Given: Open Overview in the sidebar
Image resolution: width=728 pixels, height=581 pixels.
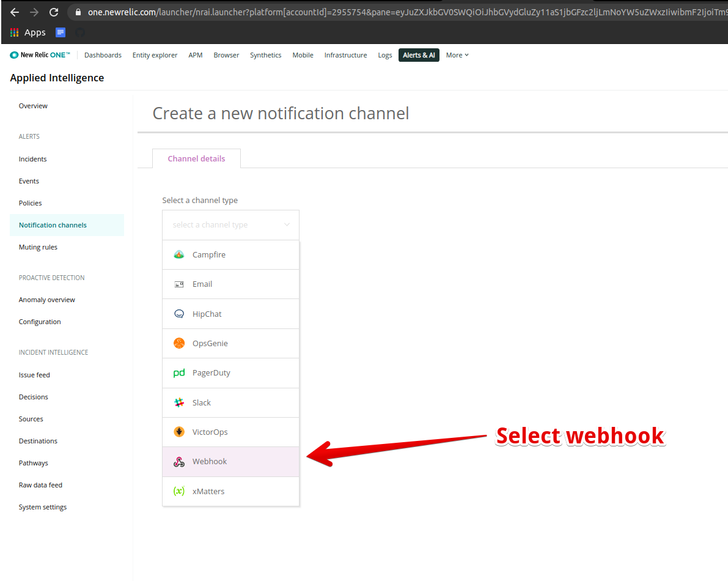Looking at the screenshot, I should [33, 106].
